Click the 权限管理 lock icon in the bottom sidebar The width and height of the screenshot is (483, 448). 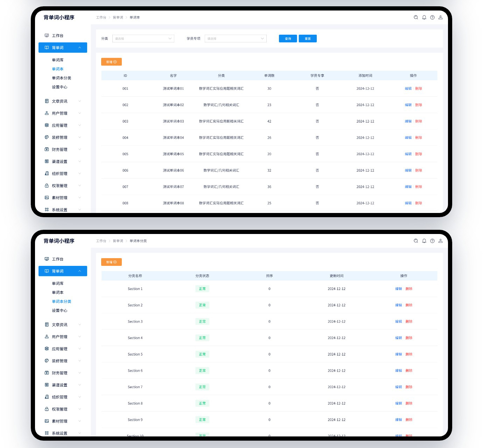pos(47,409)
